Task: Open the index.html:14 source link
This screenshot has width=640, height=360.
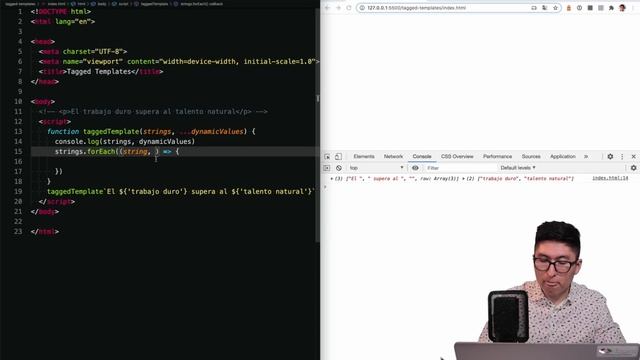Action: pos(610,178)
